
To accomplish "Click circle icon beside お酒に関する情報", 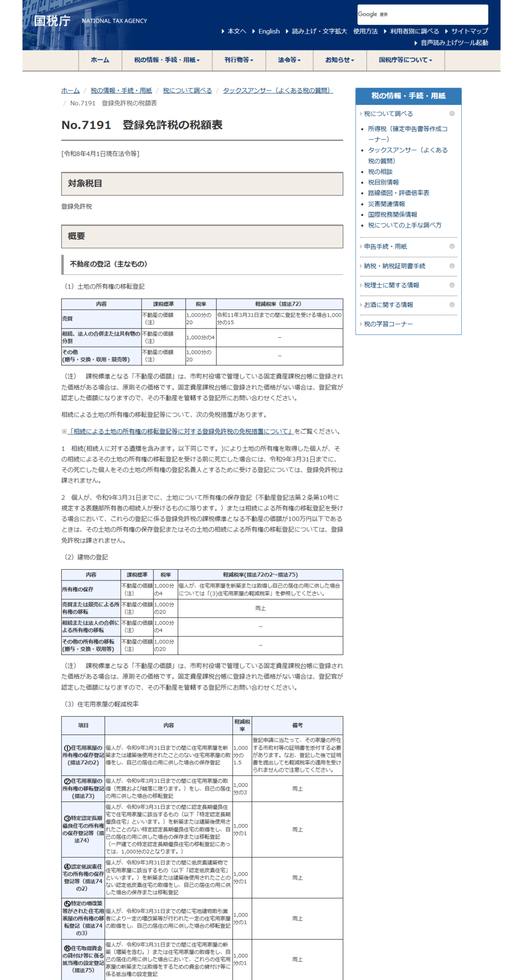I will tap(452, 305).
